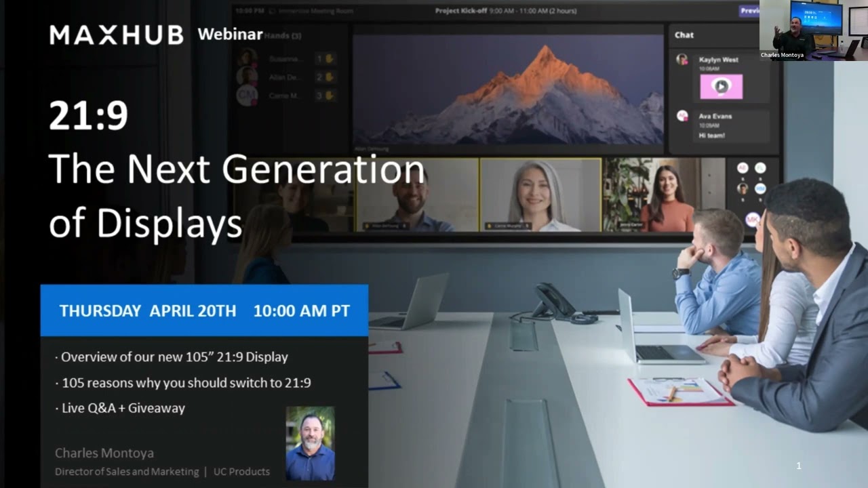Viewport: 868px width, 488px height.
Task: Select the bearded smiling man's video tile
Action: click(x=418, y=195)
